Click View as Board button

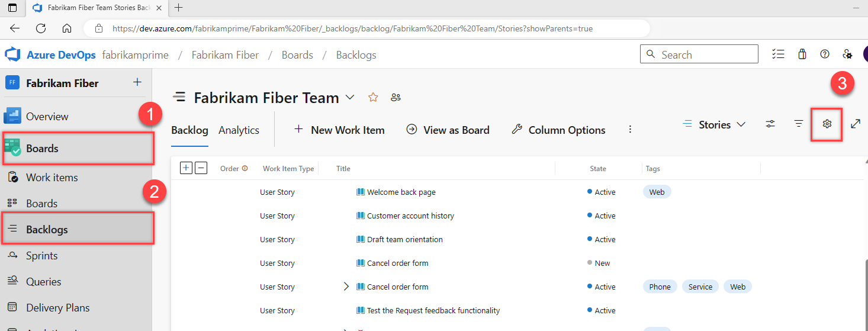(x=448, y=130)
